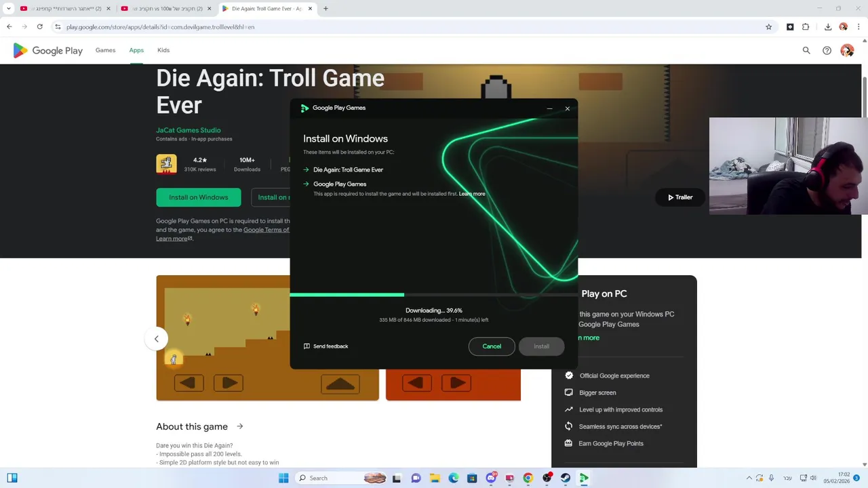View site information icon in address bar
The height and width of the screenshot is (488, 868).
58,27
